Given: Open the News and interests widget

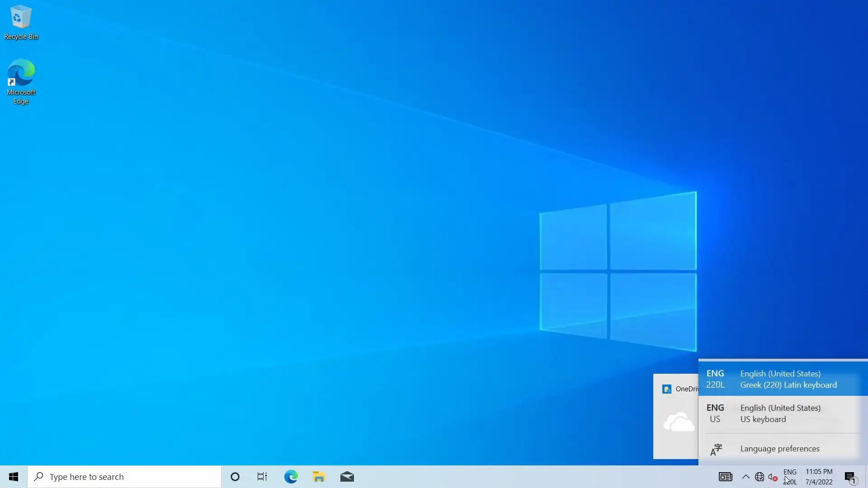Looking at the screenshot, I should tap(726, 477).
